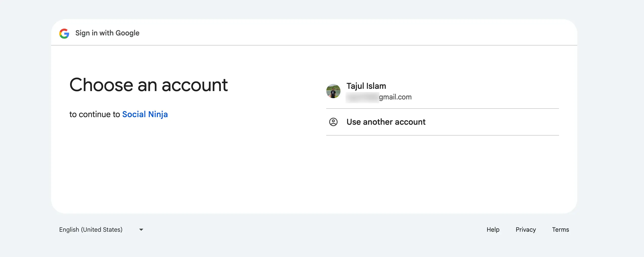Viewport: 644px width, 257px height.
Task: Click the blurred gmail.com email address
Action: click(379, 97)
